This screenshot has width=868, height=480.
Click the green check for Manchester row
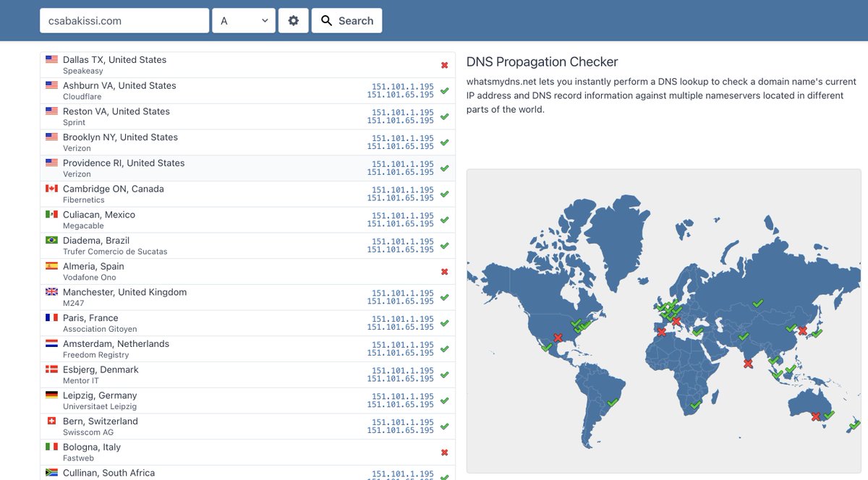coord(444,298)
